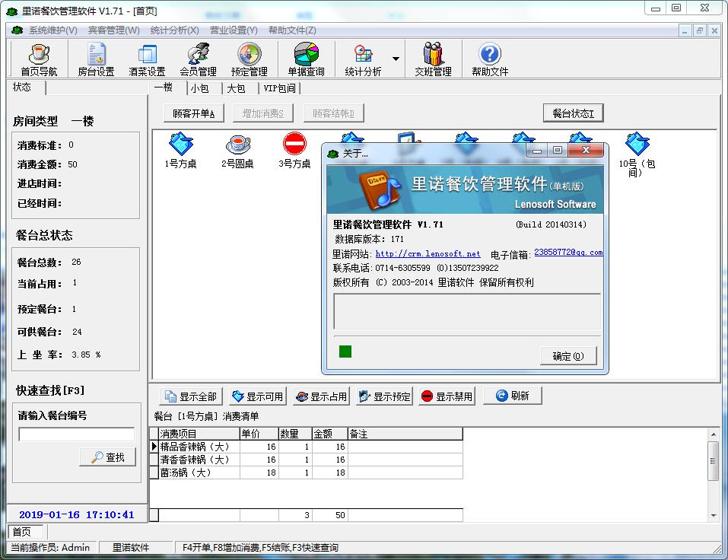Open the crm.lenosoft.net website link
Image resolution: width=728 pixels, height=560 pixels.
(428, 254)
